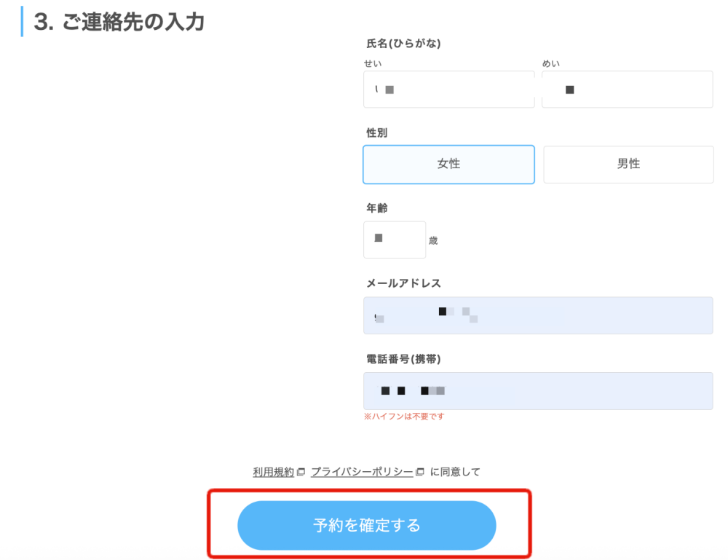This screenshot has width=728, height=560.
Task: Click the メールアドレス email input field
Action: 537,315
